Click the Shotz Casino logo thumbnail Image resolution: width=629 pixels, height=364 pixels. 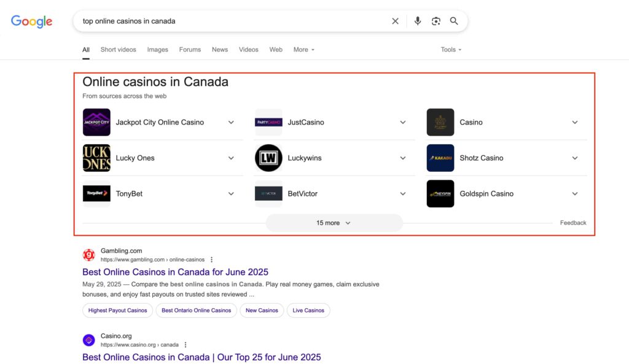[x=440, y=158]
